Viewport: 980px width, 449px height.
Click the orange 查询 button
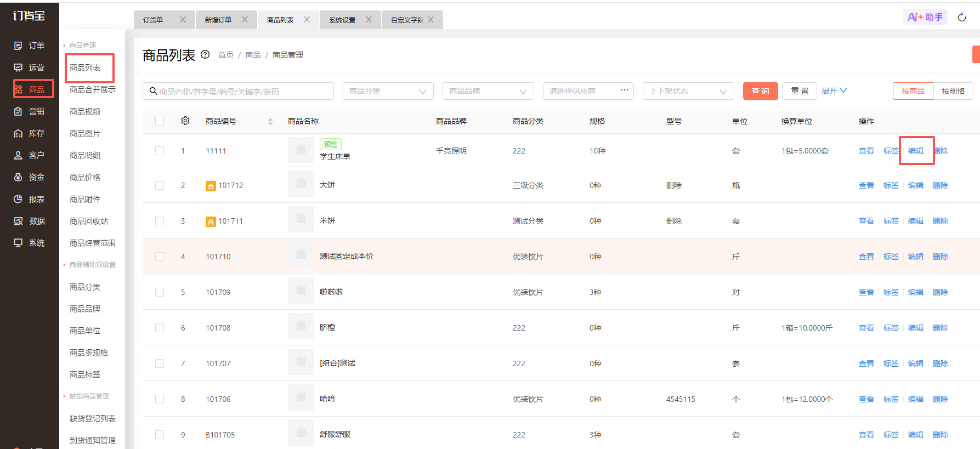click(x=761, y=91)
